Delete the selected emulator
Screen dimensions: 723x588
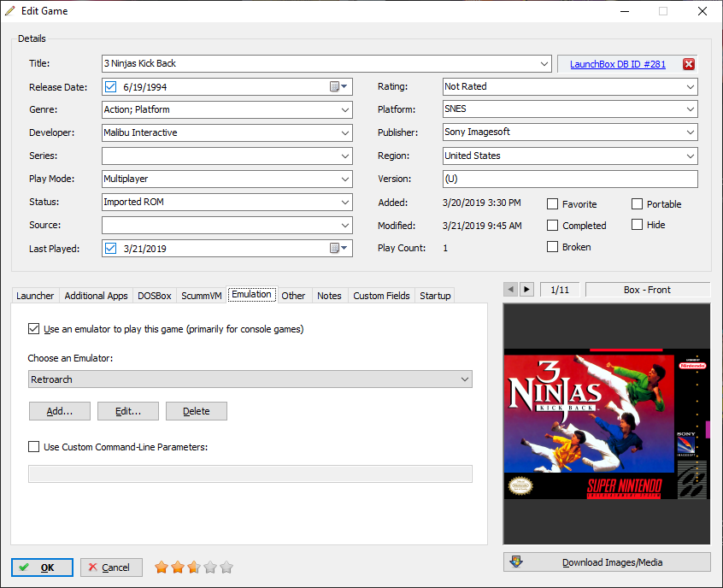[x=197, y=411]
